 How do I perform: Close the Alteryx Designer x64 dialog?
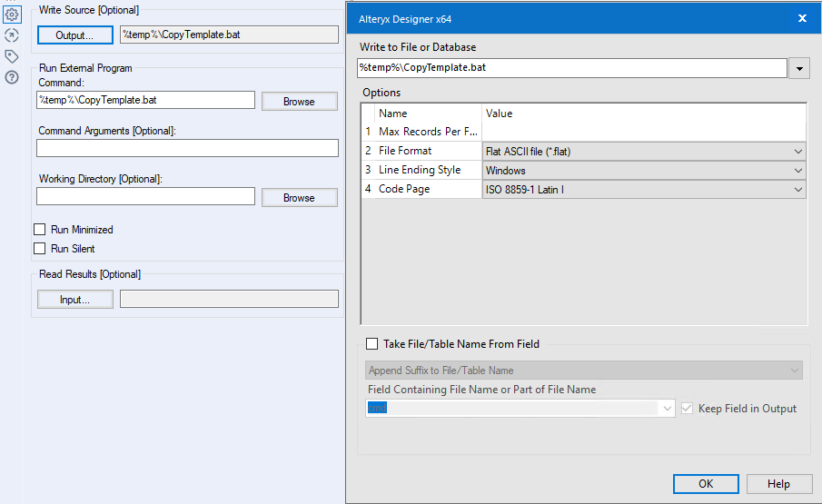(802, 18)
